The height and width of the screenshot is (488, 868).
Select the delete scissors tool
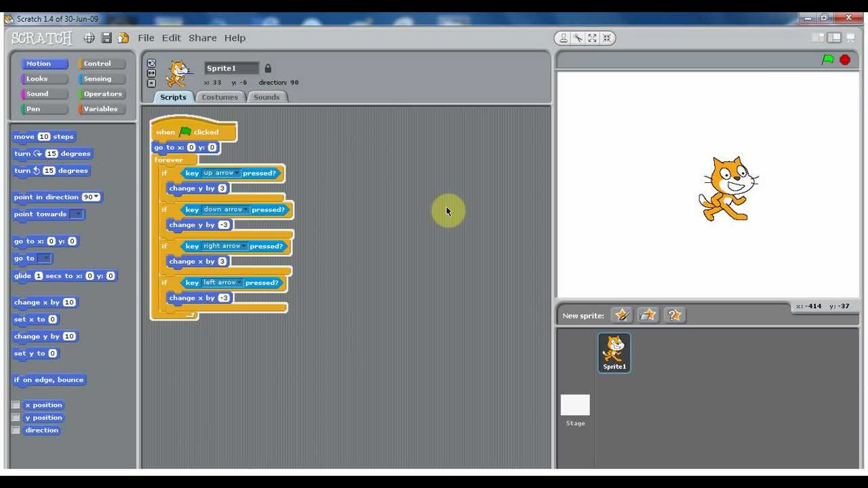(x=578, y=38)
